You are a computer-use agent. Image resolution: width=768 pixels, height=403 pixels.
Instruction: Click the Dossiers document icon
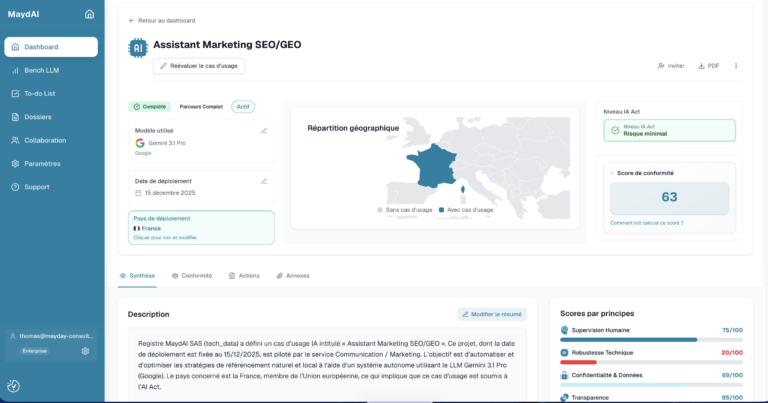click(x=15, y=117)
